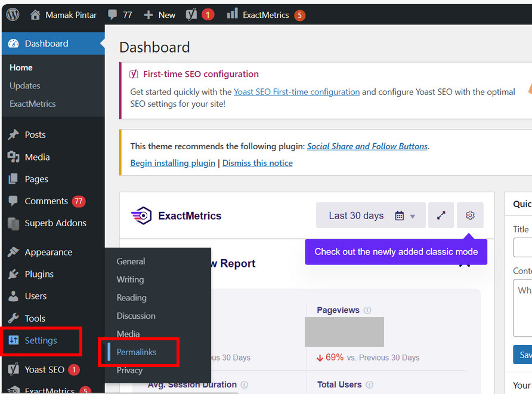Open the Yoast SEO First-time configuration link
This screenshot has width=532, height=394.
point(296,92)
